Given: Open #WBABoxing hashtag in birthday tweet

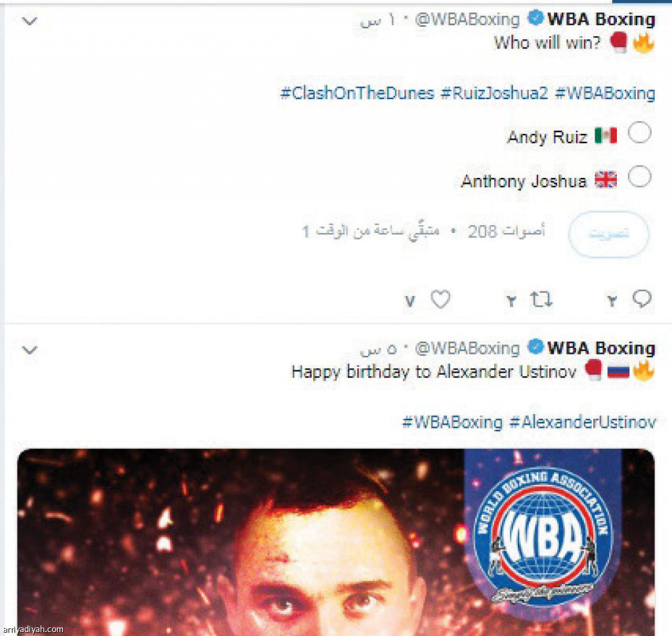Looking at the screenshot, I should point(452,422).
